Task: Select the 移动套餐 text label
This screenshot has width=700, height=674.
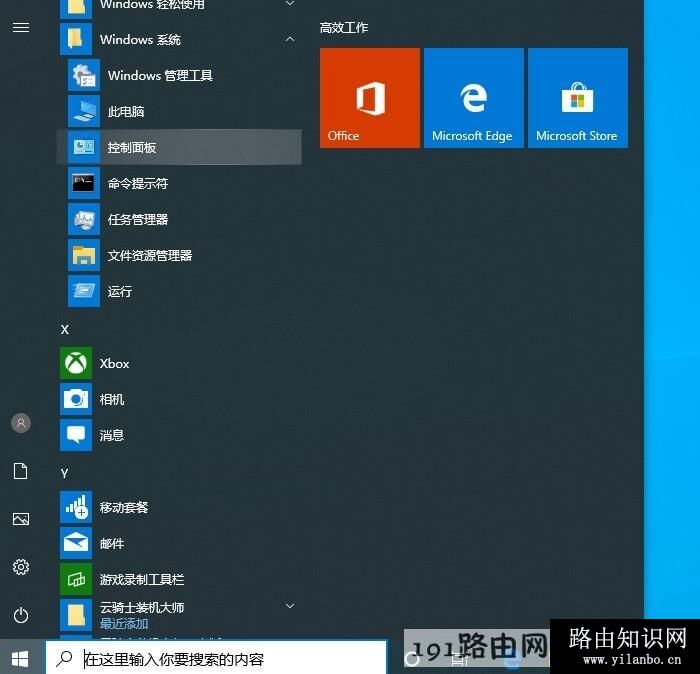Action: tap(124, 508)
